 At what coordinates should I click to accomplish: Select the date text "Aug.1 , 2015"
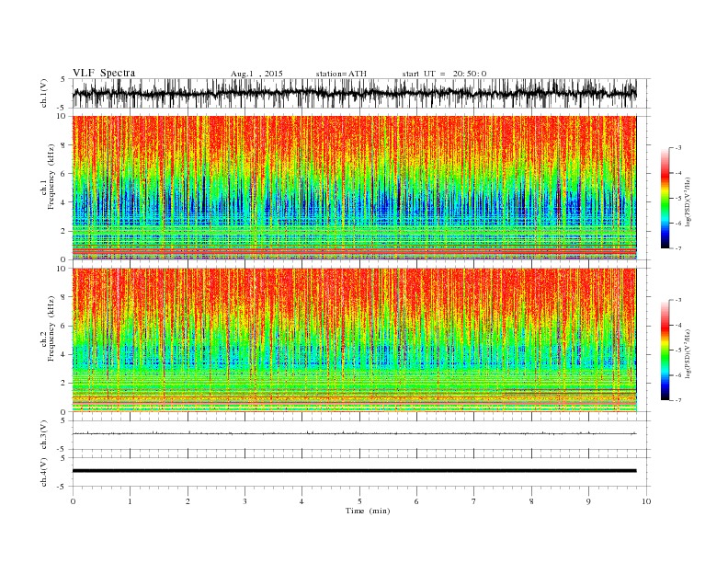click(256, 74)
